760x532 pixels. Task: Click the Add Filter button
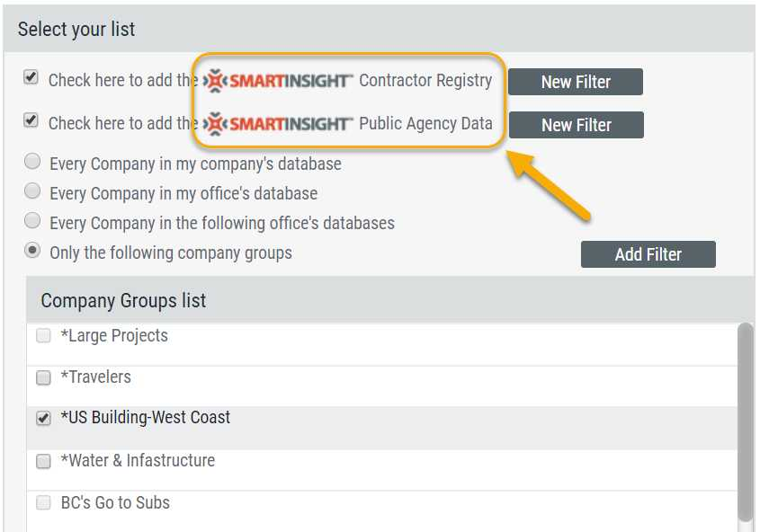[x=648, y=254]
